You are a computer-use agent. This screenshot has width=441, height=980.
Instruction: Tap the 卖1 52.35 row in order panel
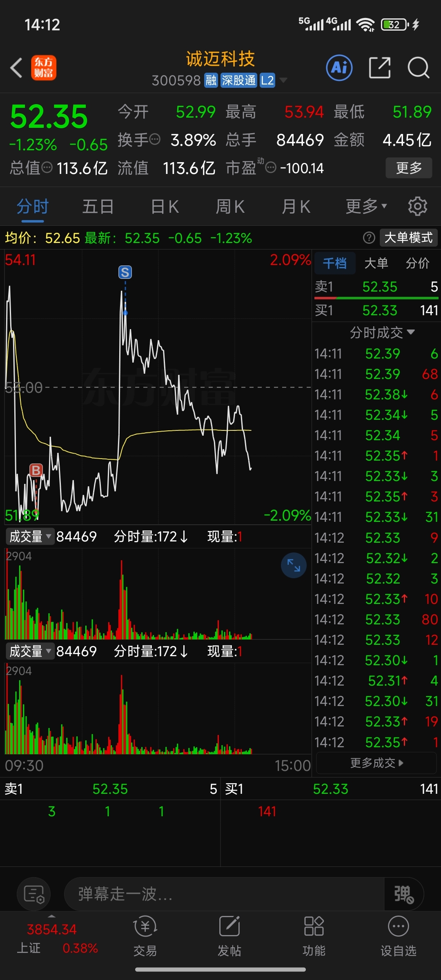pyautogui.click(x=376, y=287)
